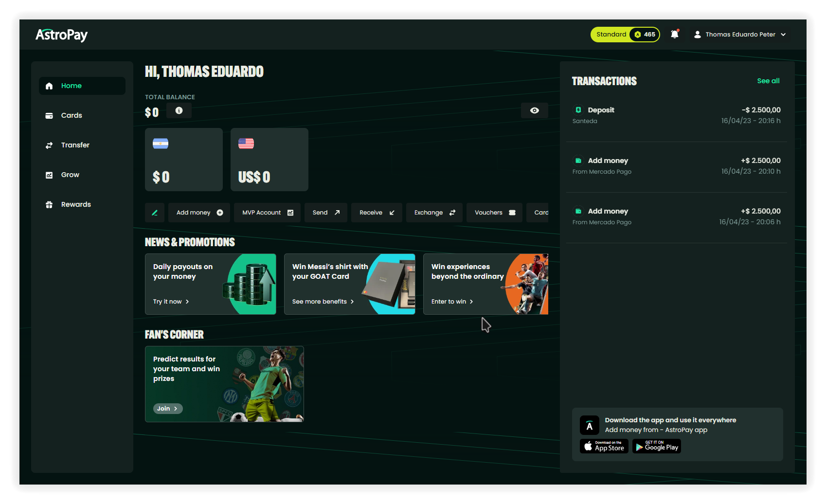The height and width of the screenshot is (504, 826).
Task: Click See all transactions link
Action: [768, 81]
